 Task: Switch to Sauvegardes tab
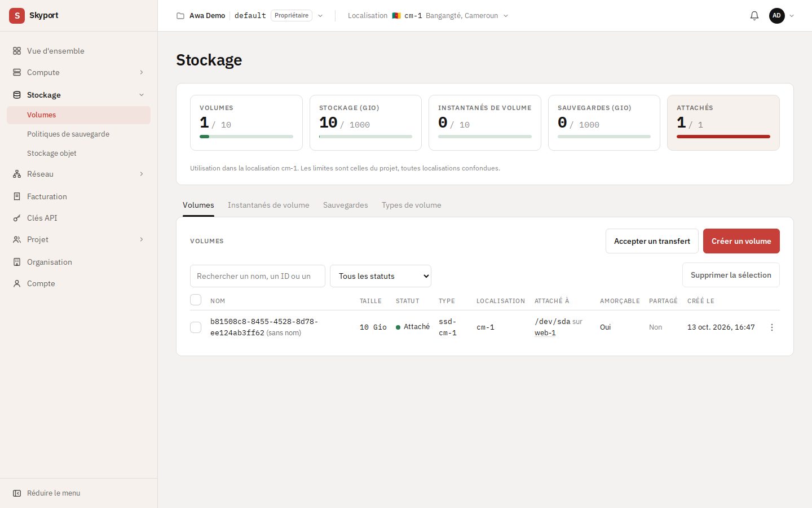(346, 205)
